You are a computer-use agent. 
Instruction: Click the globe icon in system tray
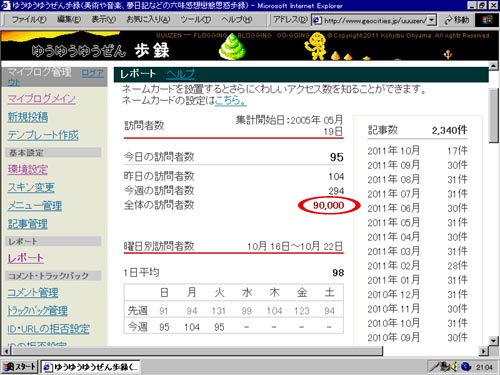(466, 367)
